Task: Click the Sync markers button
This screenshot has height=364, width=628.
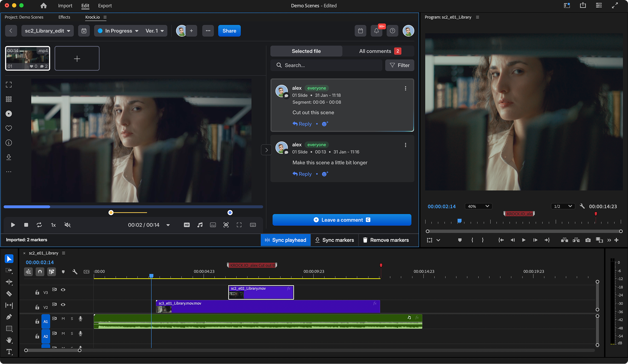Action: [334, 240]
